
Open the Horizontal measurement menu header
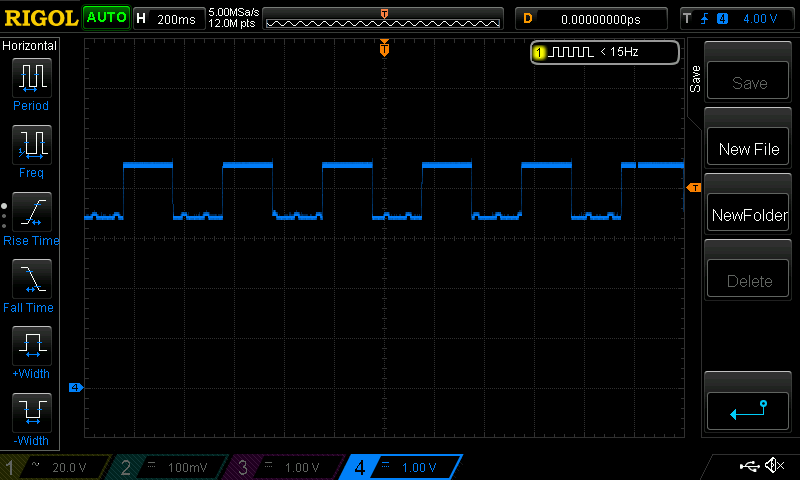pyautogui.click(x=31, y=46)
